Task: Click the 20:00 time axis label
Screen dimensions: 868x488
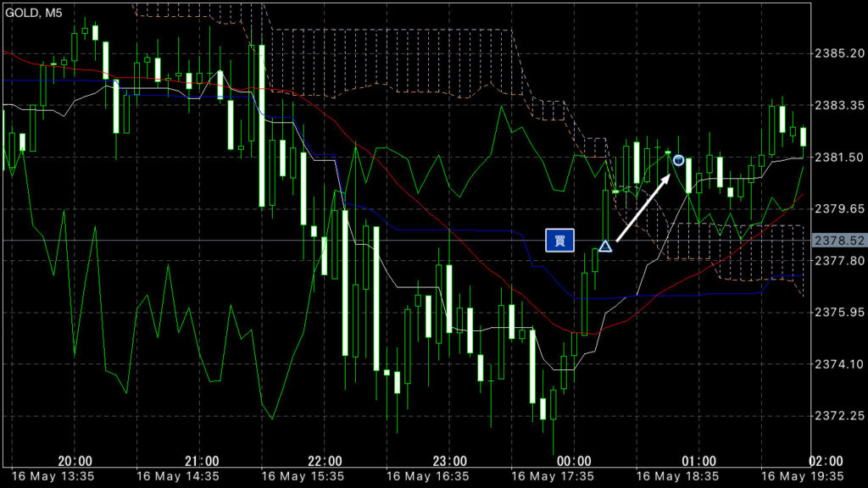Action: point(75,460)
